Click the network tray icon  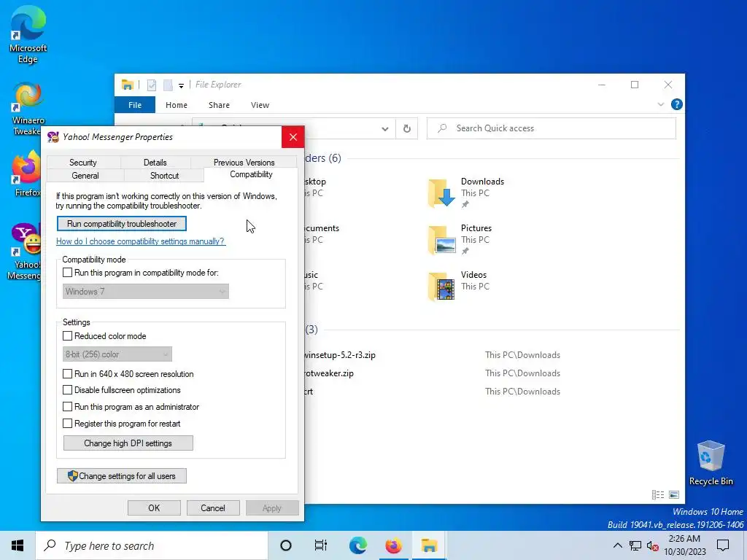tap(635, 545)
